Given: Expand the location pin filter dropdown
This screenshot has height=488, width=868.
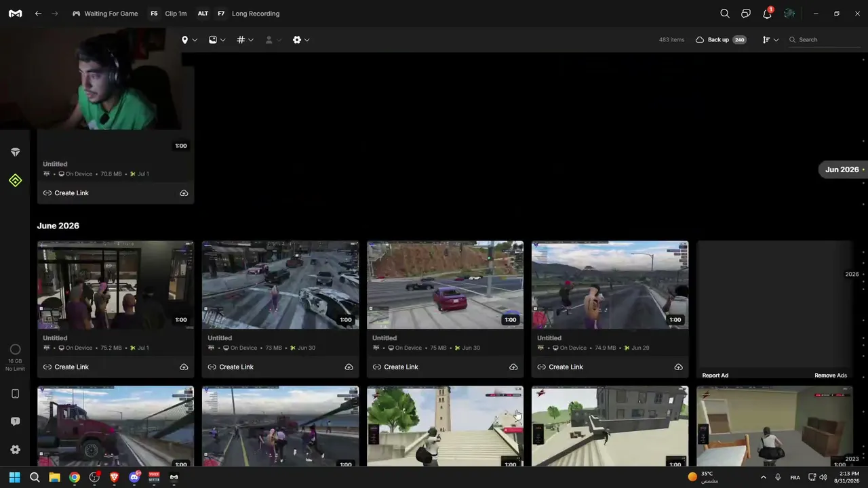Looking at the screenshot, I should coord(189,40).
